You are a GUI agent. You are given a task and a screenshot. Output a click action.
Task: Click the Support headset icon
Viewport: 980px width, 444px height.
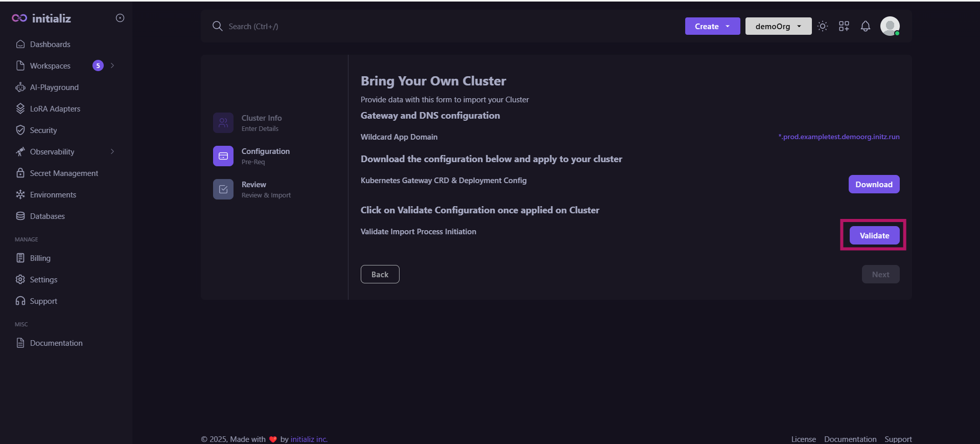[x=20, y=301]
